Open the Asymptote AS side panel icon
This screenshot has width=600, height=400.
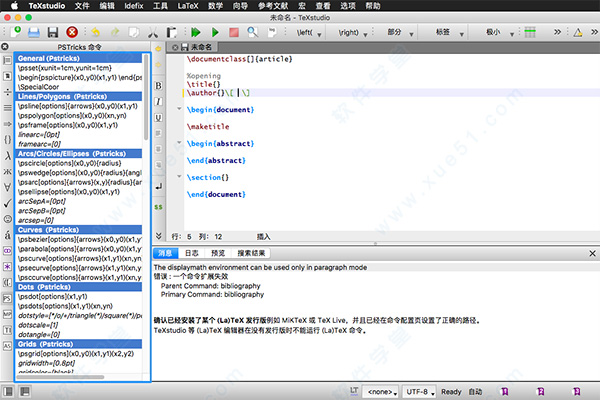point(7,346)
